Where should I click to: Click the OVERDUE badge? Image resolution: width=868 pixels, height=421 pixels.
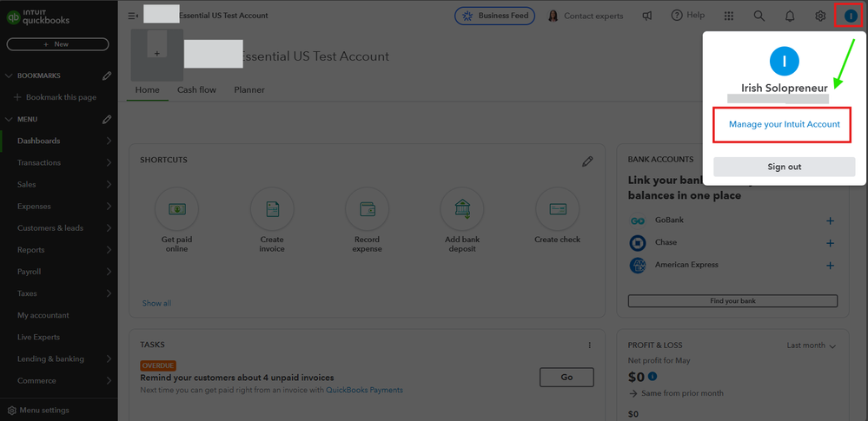pos(158,365)
